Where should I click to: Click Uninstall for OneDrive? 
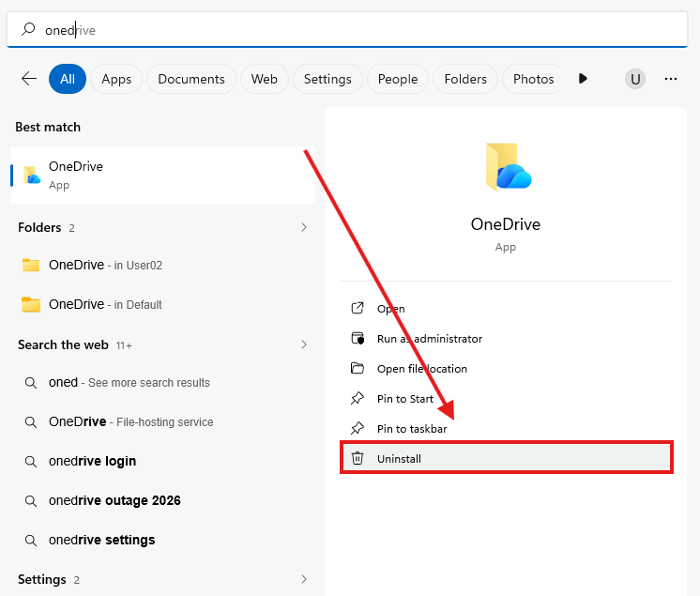(x=506, y=458)
